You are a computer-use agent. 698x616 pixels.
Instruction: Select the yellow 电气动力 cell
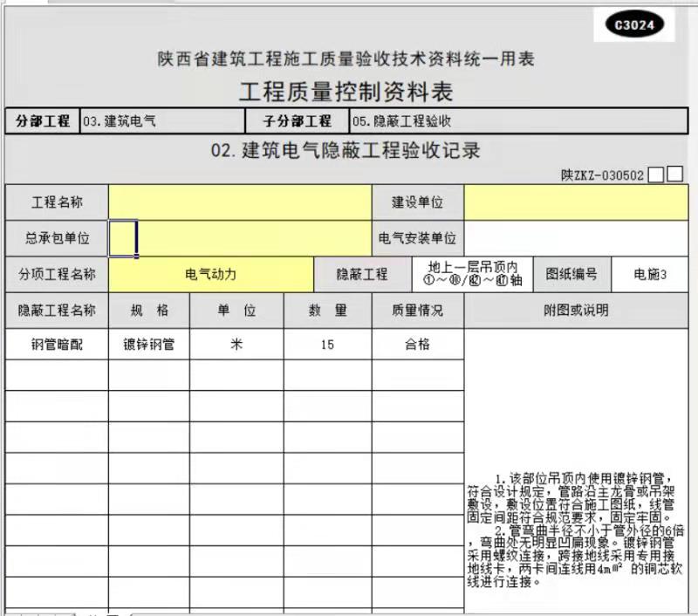pyautogui.click(x=209, y=273)
